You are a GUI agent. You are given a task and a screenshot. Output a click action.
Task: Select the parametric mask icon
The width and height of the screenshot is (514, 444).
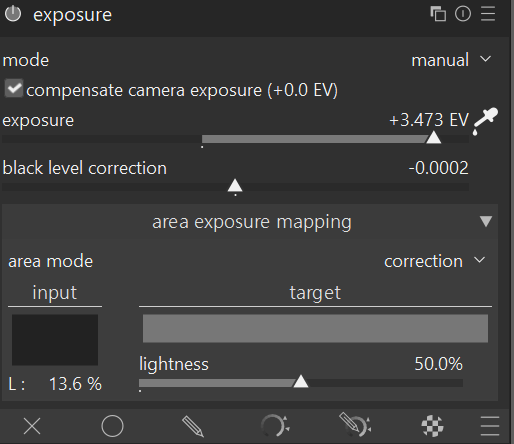[275, 425]
